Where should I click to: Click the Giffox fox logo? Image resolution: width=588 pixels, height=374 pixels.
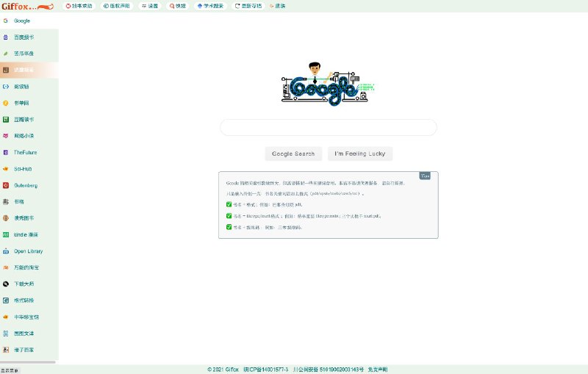[x=28, y=6]
